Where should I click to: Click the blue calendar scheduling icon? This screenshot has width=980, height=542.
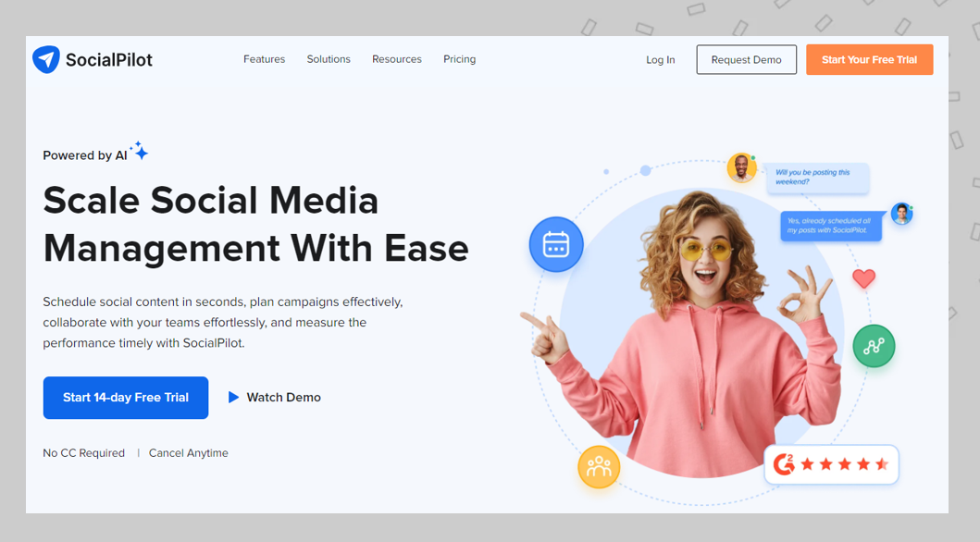click(x=556, y=244)
